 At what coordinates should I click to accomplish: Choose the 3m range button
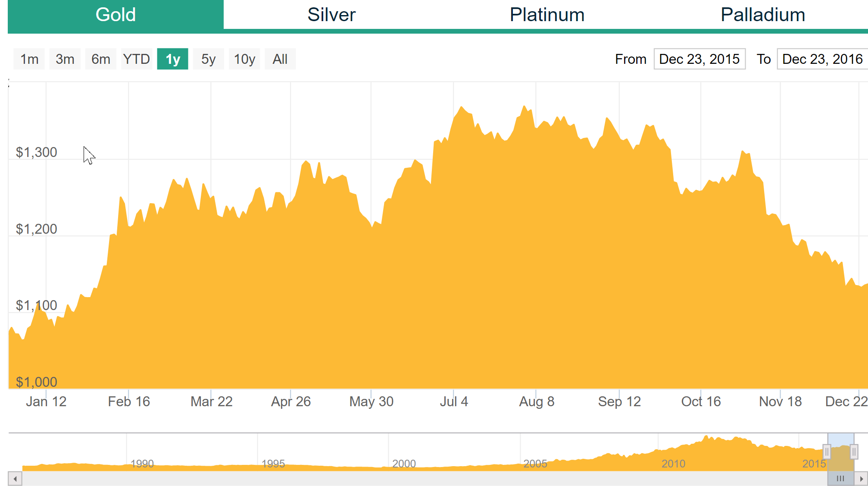click(x=65, y=59)
